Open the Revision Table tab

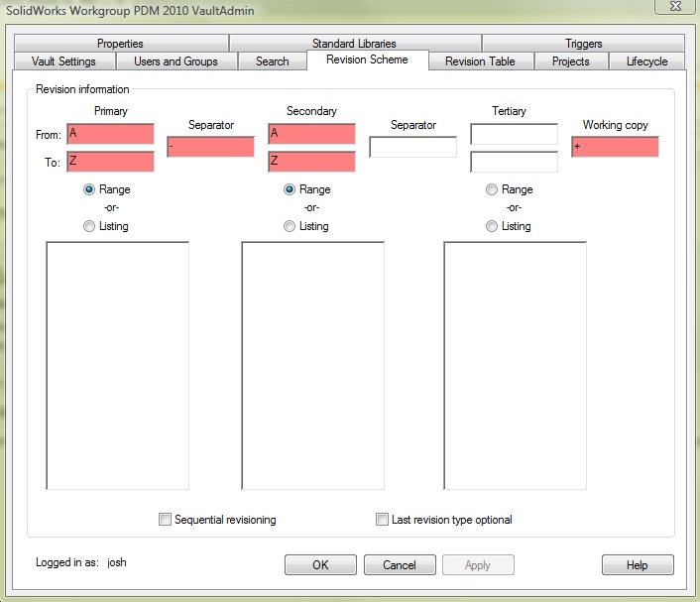coord(480,61)
